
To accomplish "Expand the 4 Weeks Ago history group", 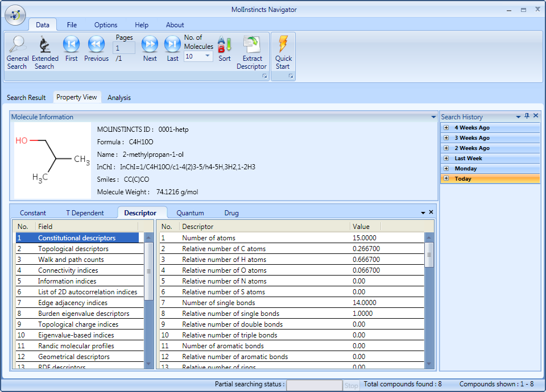I will (x=446, y=128).
